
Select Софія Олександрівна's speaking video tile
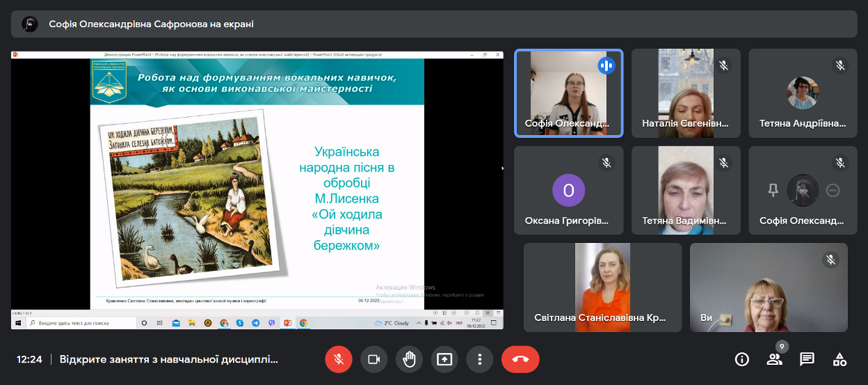pyautogui.click(x=569, y=93)
